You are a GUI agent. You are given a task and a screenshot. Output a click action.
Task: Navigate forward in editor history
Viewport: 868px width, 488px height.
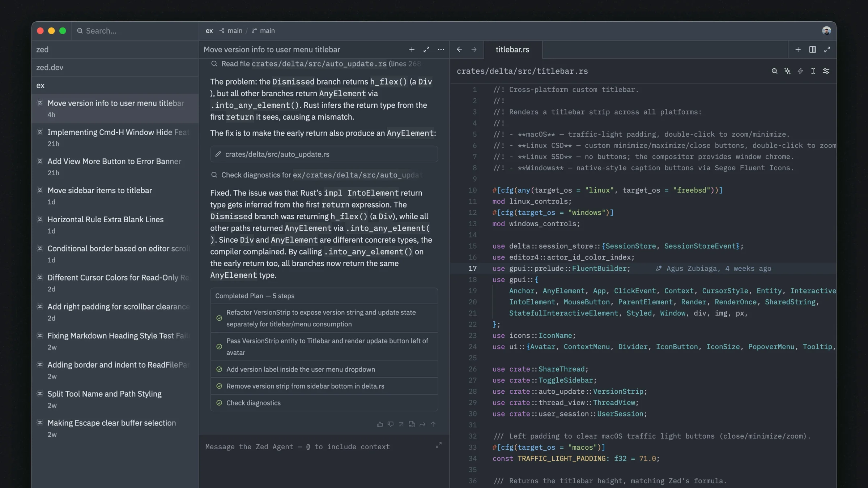pyautogui.click(x=474, y=50)
